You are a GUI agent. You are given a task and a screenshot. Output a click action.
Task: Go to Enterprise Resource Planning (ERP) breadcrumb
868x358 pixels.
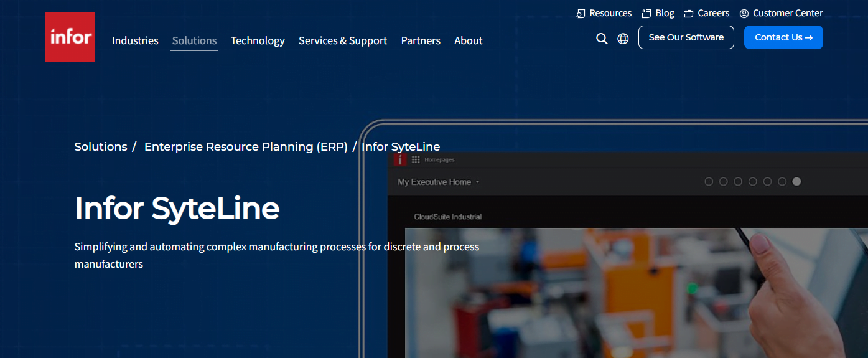pyautogui.click(x=246, y=147)
